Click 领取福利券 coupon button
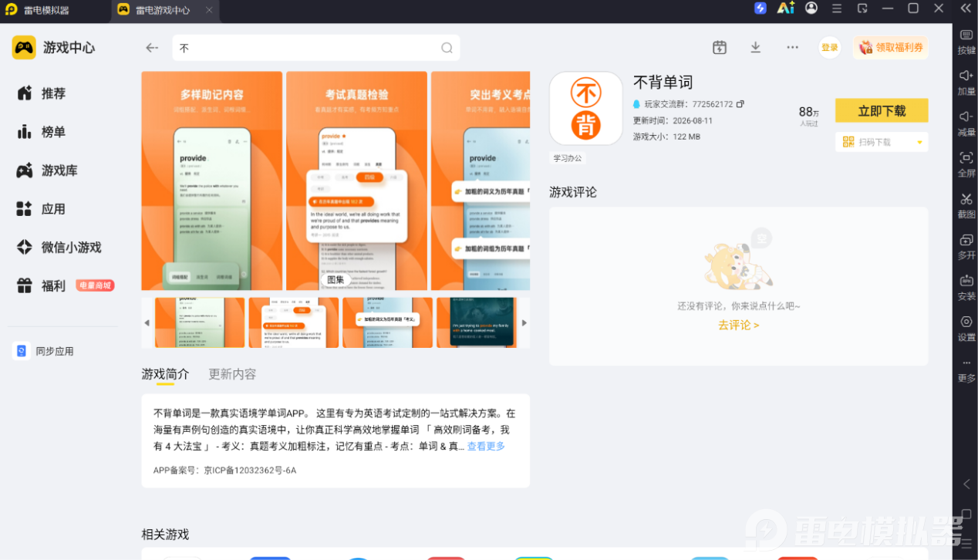This screenshot has width=978, height=560. coord(891,47)
